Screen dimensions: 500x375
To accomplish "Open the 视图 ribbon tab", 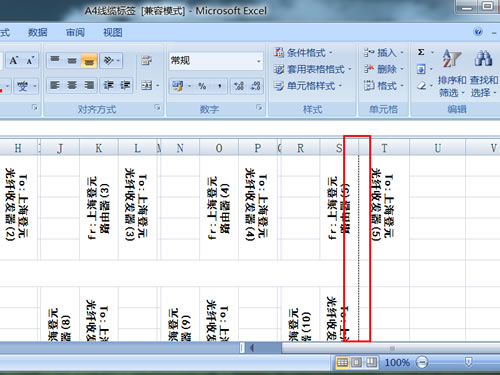I will 113,32.
